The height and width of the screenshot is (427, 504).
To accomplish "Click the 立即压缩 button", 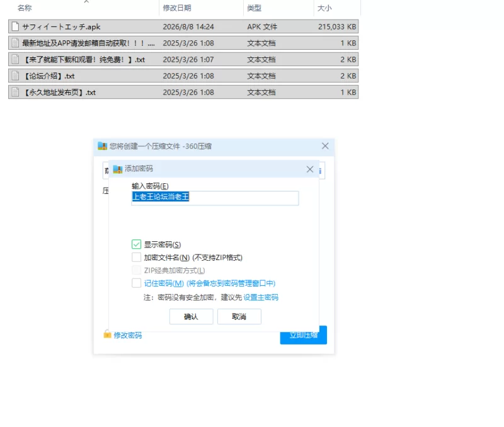I will [304, 335].
